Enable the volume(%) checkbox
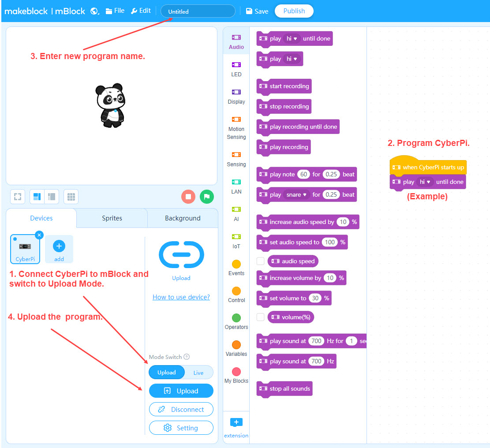This screenshot has width=490, height=448. 261,317
